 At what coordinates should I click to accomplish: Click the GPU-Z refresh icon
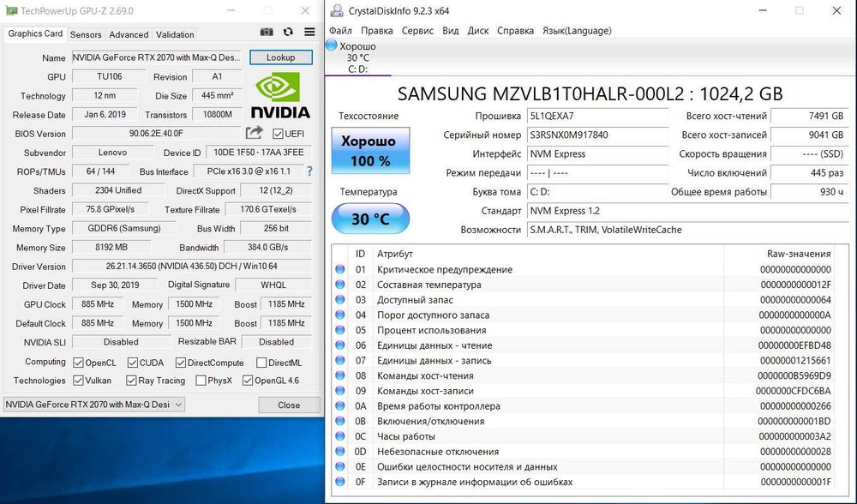[x=288, y=33]
